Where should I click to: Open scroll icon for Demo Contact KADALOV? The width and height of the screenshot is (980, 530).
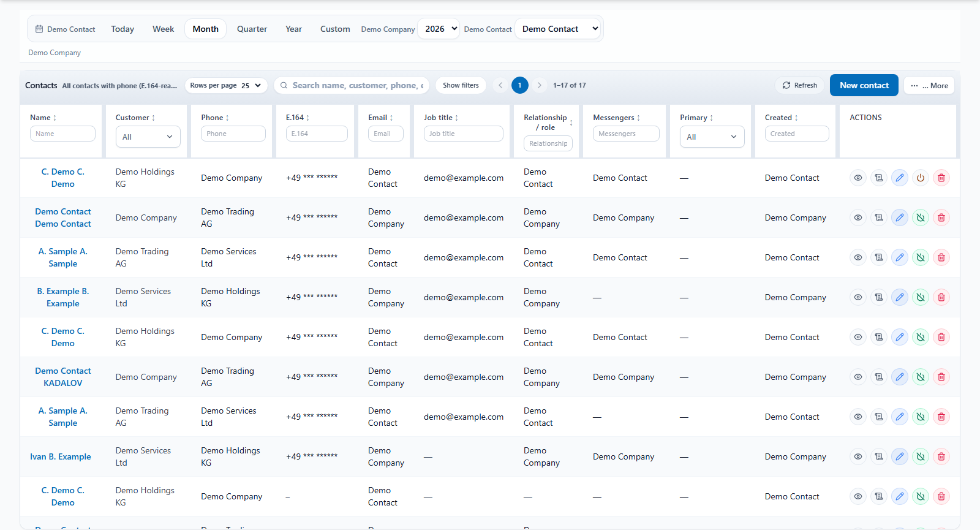coord(879,377)
